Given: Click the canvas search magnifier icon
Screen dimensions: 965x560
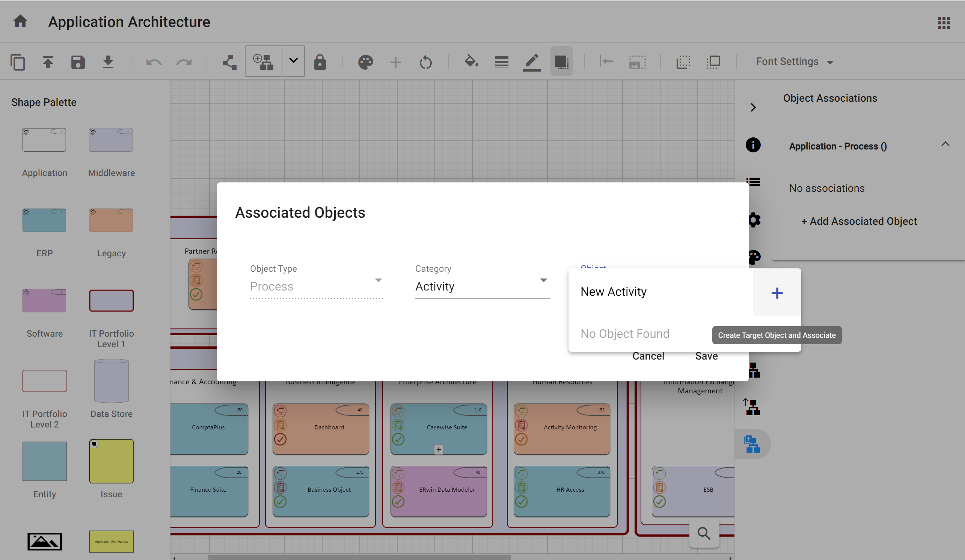Looking at the screenshot, I should (x=704, y=533).
